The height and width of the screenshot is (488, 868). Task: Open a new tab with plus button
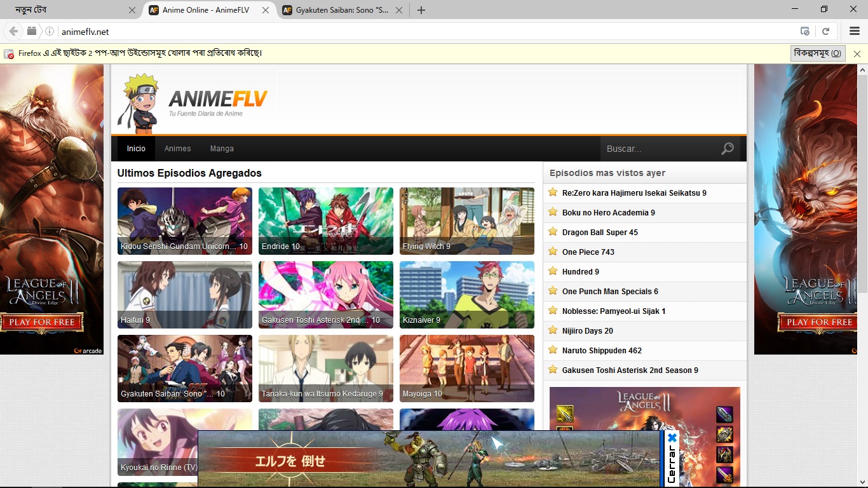point(421,10)
